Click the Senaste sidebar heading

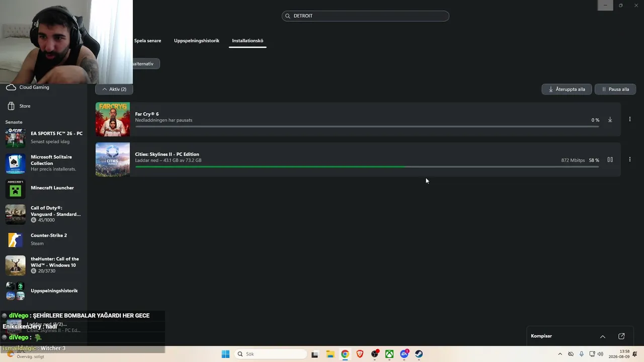(14, 122)
